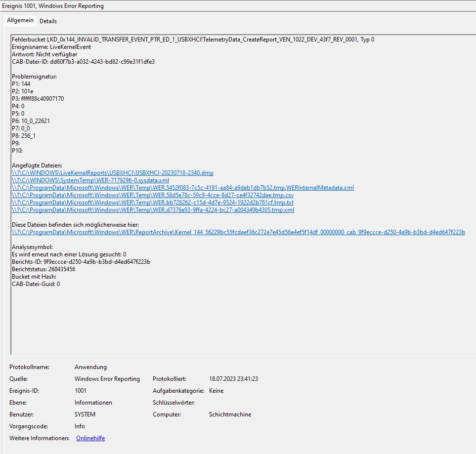Select the CAB-Datei-ID line

[83, 62]
